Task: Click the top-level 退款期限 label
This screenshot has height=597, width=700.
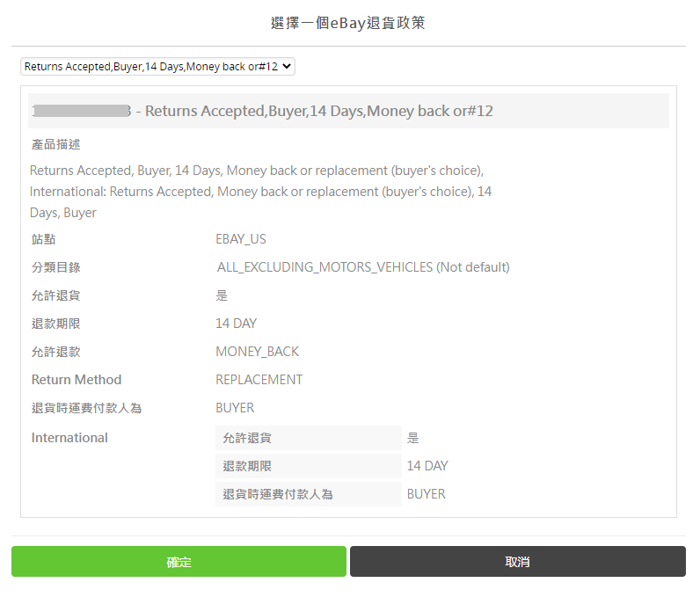Action: (55, 324)
